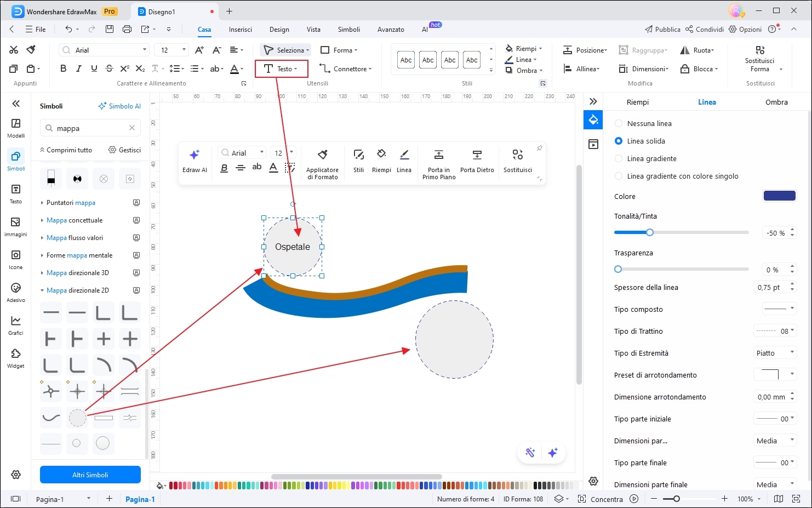The width and height of the screenshot is (812, 508).
Task: Open the Modelli sidebar panel
Action: [x=16, y=128]
